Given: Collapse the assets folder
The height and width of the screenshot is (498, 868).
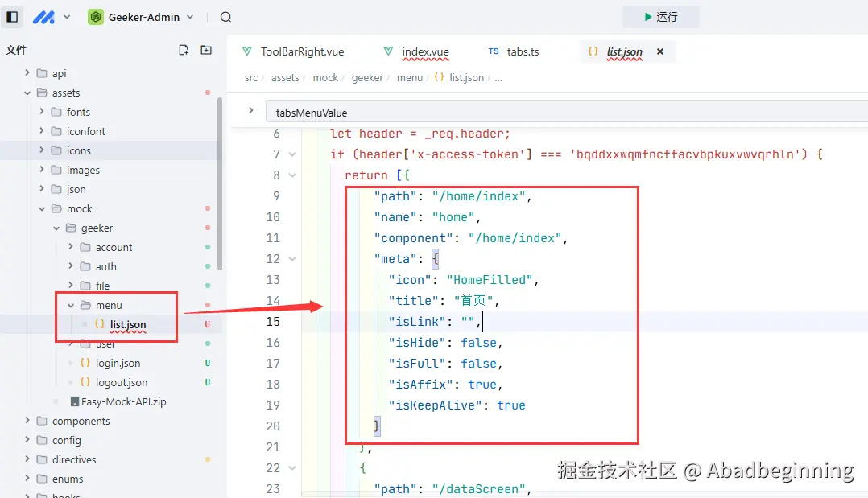Looking at the screenshot, I should coord(27,93).
